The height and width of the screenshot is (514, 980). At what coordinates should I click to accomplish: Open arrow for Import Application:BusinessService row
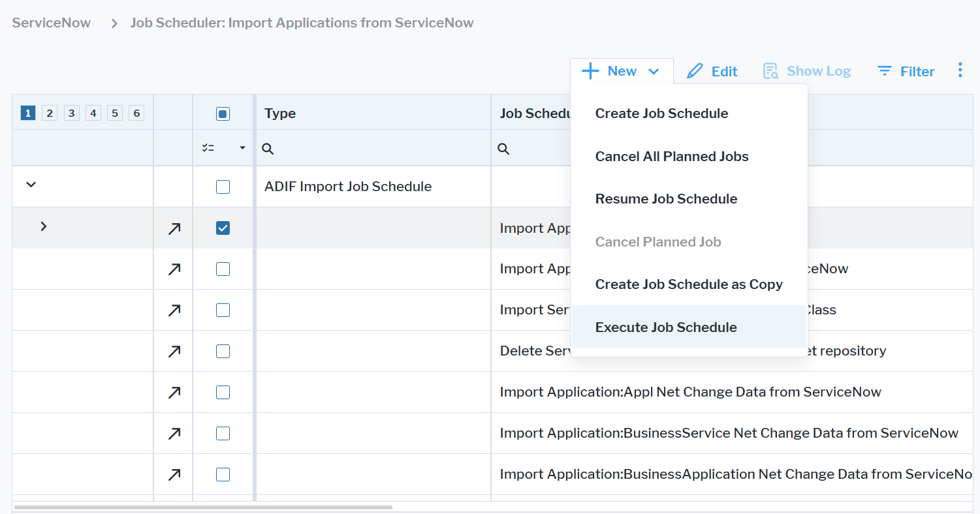[174, 434]
